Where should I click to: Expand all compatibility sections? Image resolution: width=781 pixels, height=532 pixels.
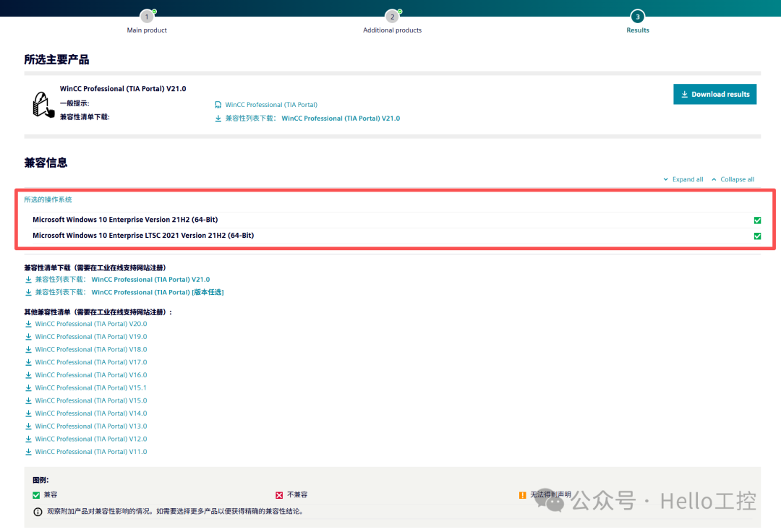tap(683, 179)
